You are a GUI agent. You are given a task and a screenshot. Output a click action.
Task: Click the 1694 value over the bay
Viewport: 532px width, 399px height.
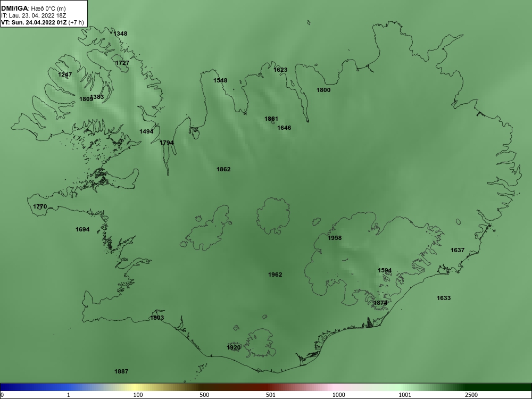(82, 230)
